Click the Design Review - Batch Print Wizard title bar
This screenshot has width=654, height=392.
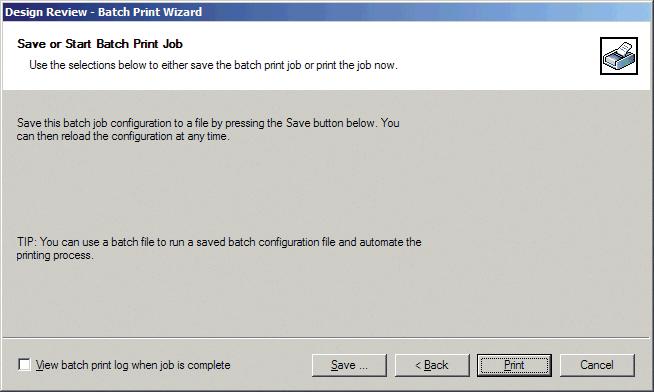click(x=327, y=12)
